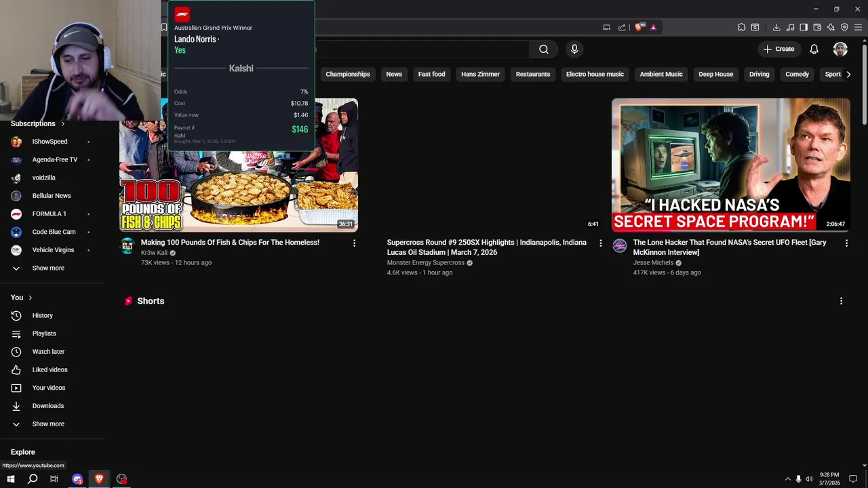Open Windows taskbar search
Viewport: 868px width, 488px height.
click(x=33, y=479)
